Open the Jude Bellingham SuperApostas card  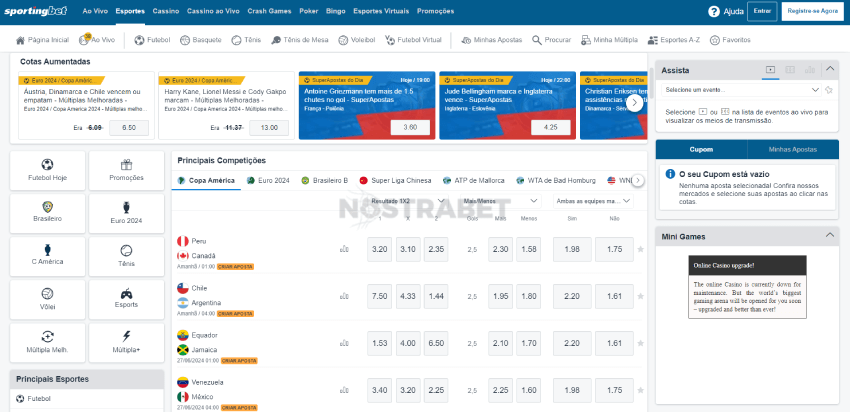pos(507,105)
